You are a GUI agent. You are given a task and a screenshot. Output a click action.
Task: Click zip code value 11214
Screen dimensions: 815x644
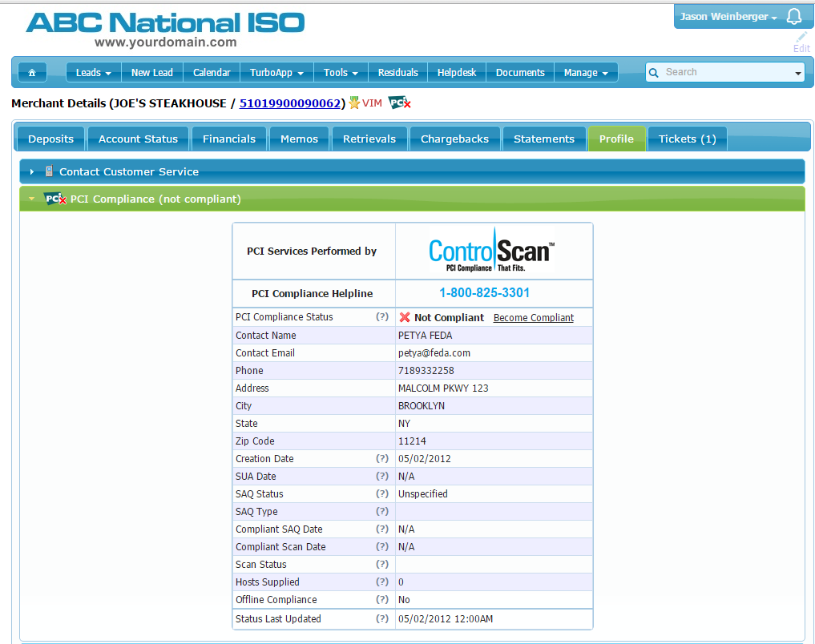[412, 441]
